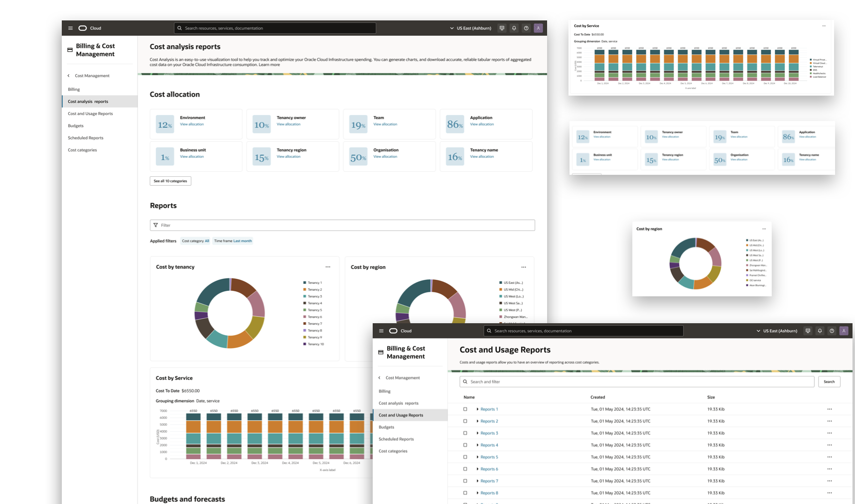This screenshot has height=504, width=855.
Task: Expand the Reports 2 row triangle
Action: click(477, 421)
